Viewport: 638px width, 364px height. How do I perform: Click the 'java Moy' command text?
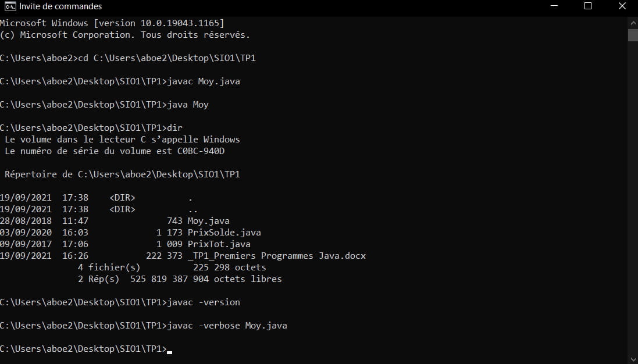click(x=187, y=105)
